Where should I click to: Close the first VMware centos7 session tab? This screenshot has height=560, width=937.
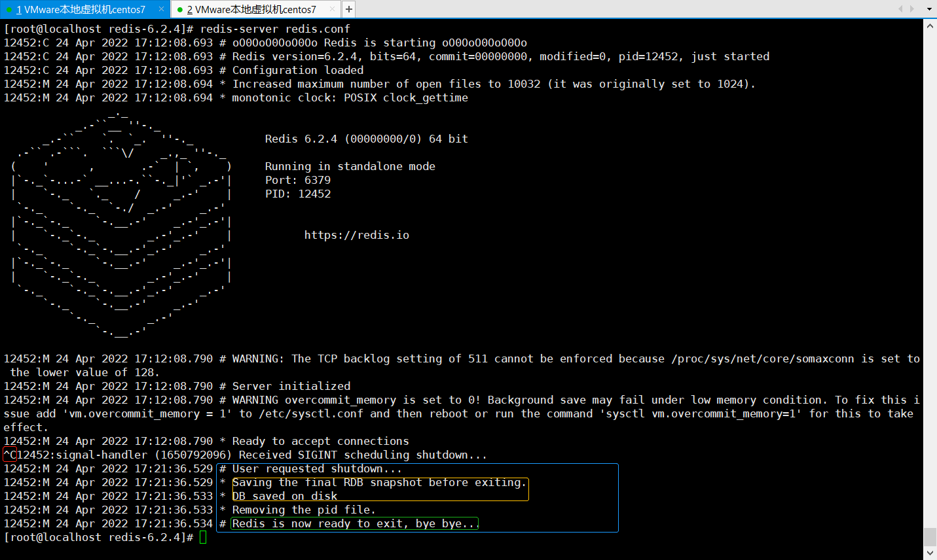click(162, 9)
